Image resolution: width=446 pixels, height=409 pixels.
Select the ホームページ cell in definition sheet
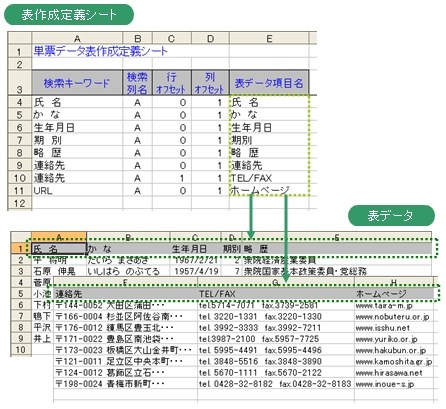pos(269,190)
